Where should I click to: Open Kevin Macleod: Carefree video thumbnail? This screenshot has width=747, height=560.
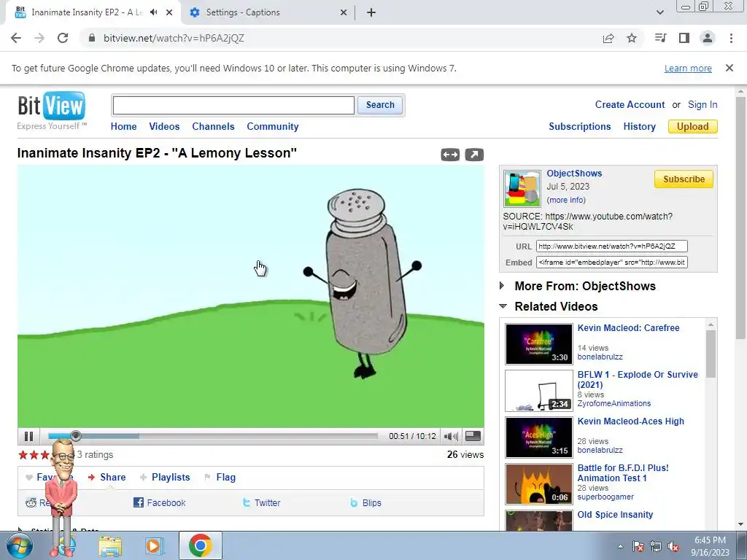pyautogui.click(x=539, y=344)
